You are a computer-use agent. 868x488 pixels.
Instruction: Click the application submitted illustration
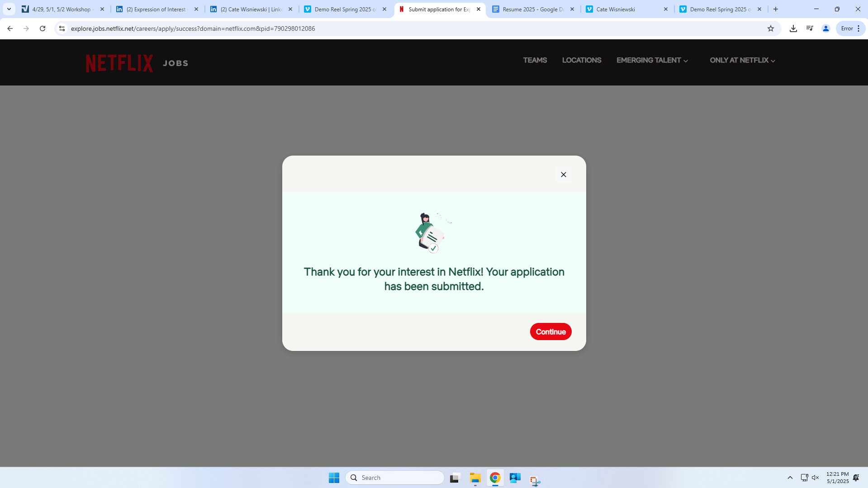tap(433, 232)
